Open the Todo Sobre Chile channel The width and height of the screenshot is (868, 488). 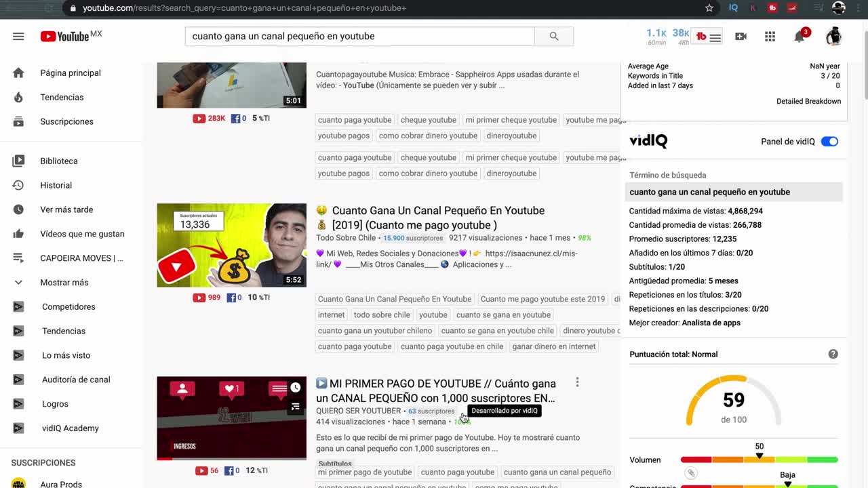346,238
